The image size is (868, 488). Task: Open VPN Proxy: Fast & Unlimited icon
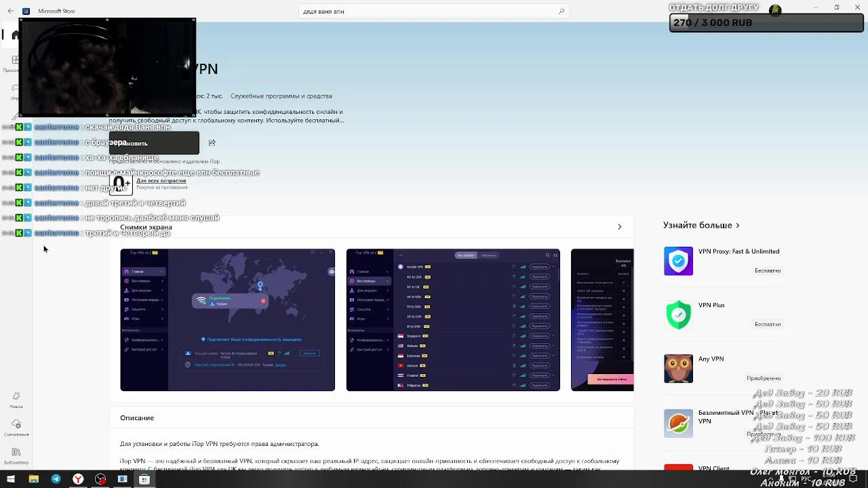[x=678, y=261]
